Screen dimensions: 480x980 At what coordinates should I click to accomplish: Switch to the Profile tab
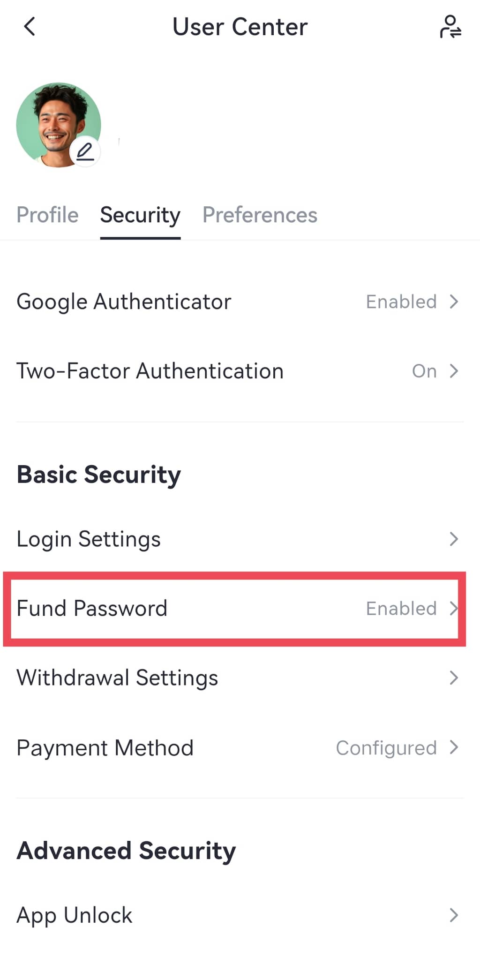(47, 215)
